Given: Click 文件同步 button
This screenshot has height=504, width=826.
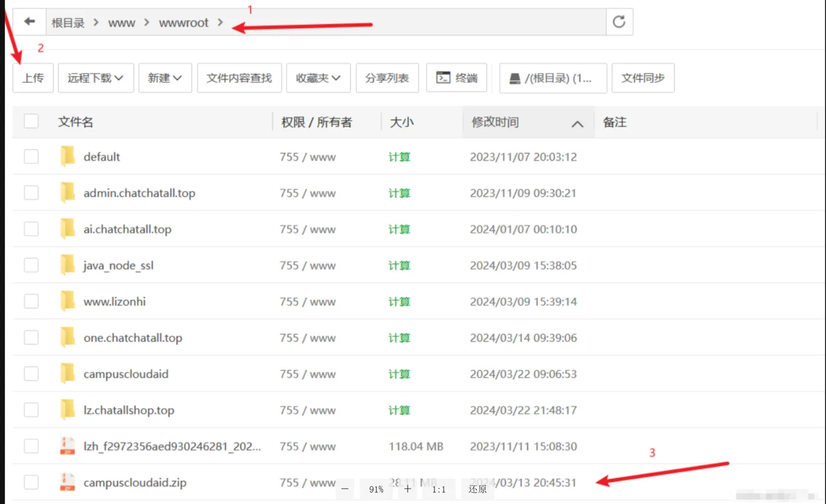Looking at the screenshot, I should pyautogui.click(x=643, y=78).
